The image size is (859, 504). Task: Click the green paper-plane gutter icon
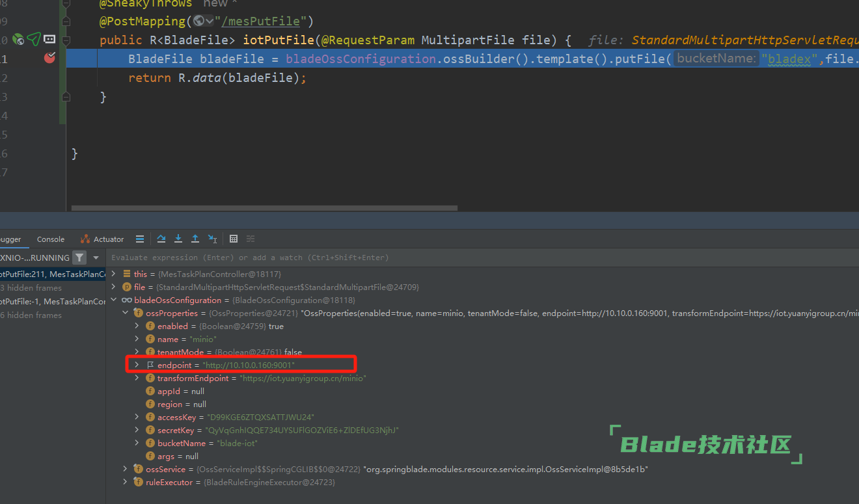point(34,40)
